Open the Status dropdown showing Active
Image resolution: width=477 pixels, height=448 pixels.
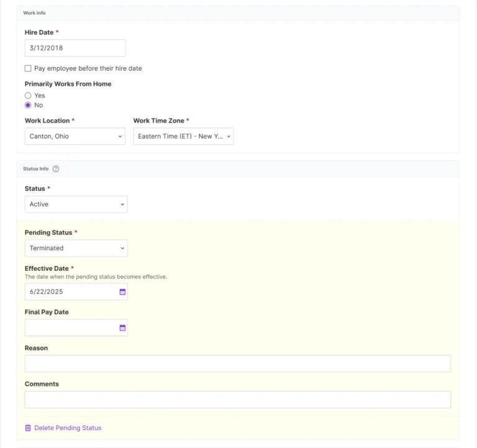(76, 204)
